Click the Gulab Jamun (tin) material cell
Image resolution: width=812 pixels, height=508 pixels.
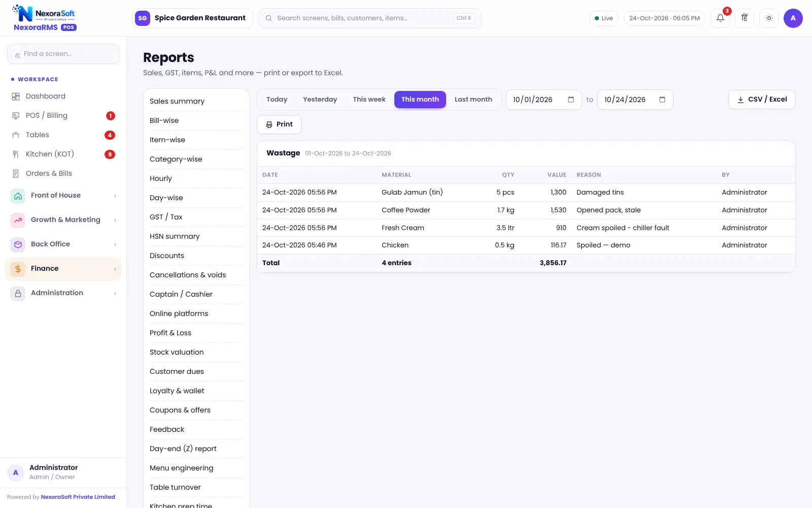pyautogui.click(x=412, y=193)
